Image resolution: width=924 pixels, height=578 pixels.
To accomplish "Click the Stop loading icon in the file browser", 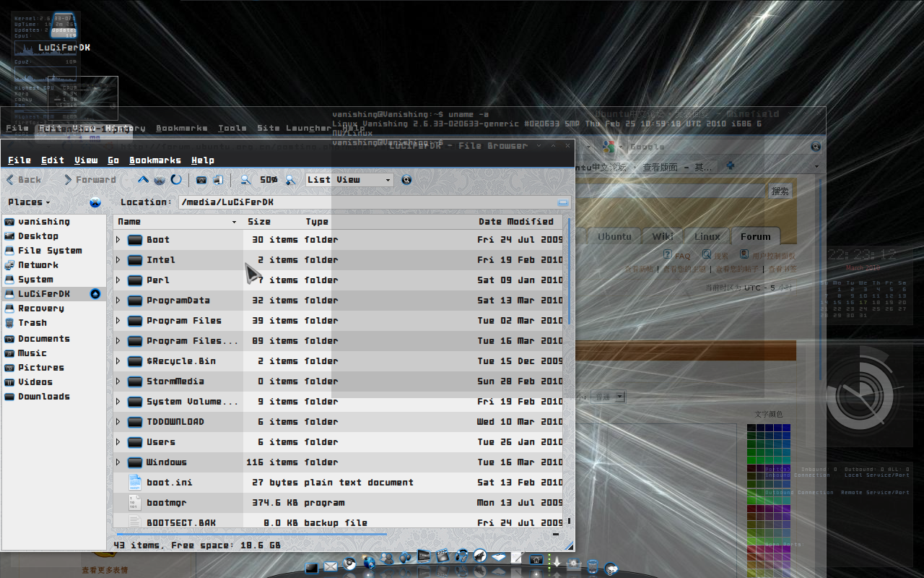I will click(x=160, y=180).
